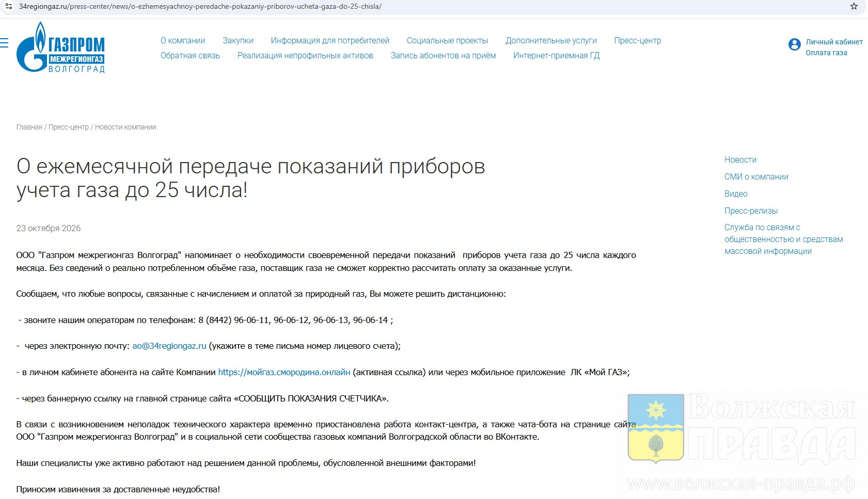Click the ao@34regiongaz.ru email link
Viewport: 868px width, 499px height.
(169, 346)
